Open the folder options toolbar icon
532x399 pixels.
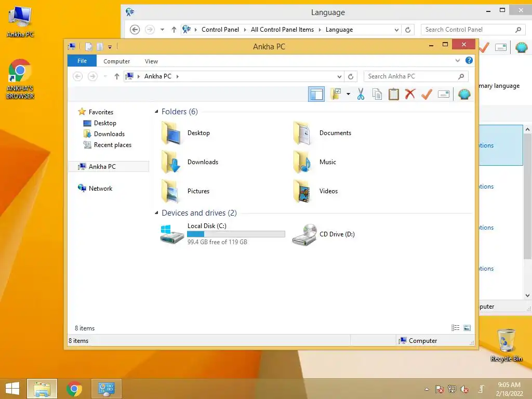tap(336, 94)
